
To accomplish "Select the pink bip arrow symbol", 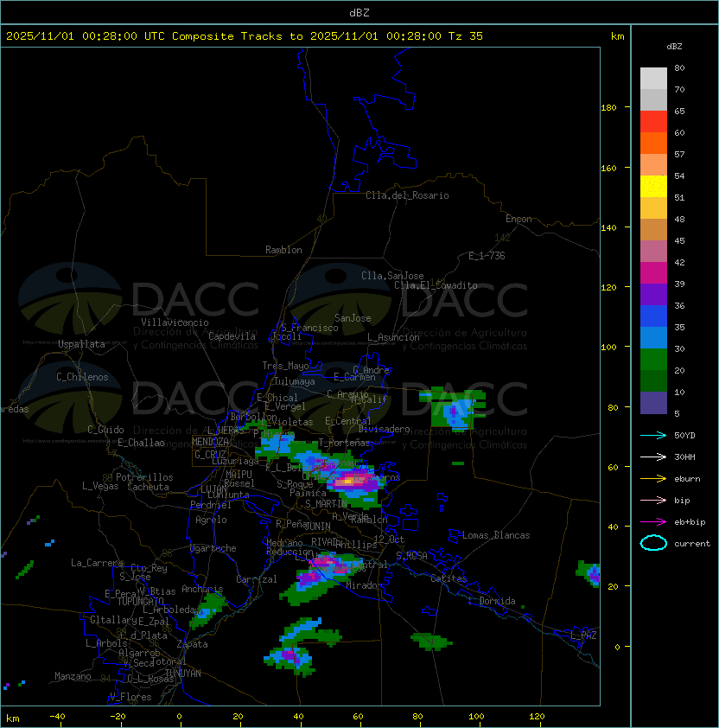I will click(653, 500).
